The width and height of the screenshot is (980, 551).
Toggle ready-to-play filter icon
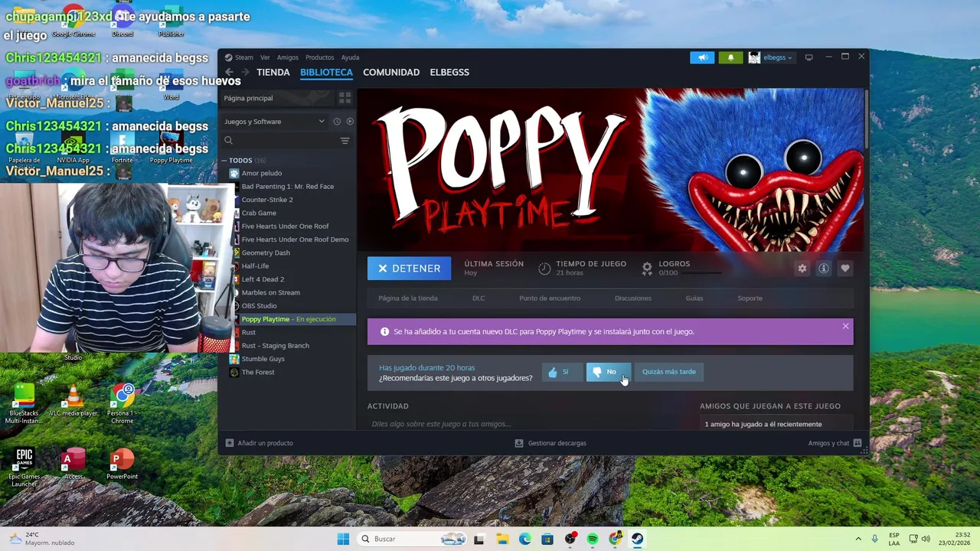click(350, 121)
